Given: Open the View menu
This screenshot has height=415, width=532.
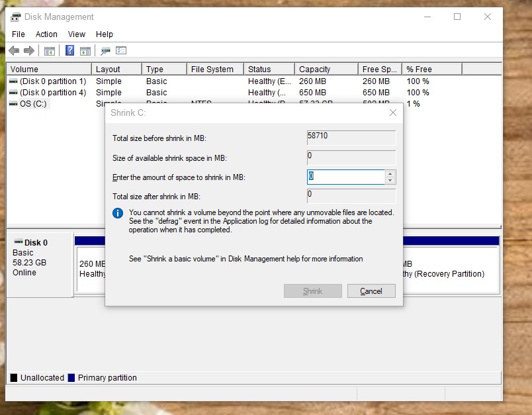Looking at the screenshot, I should coord(76,34).
